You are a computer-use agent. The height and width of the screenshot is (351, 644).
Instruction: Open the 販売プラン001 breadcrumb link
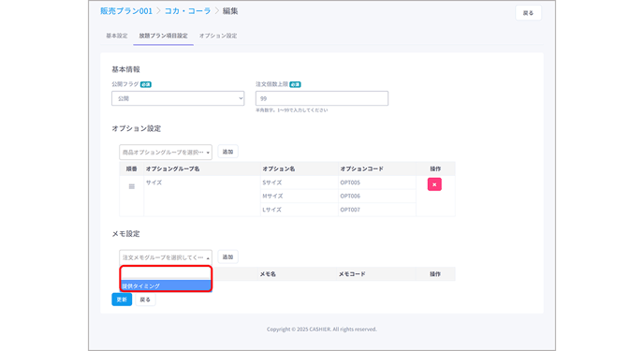[126, 11]
